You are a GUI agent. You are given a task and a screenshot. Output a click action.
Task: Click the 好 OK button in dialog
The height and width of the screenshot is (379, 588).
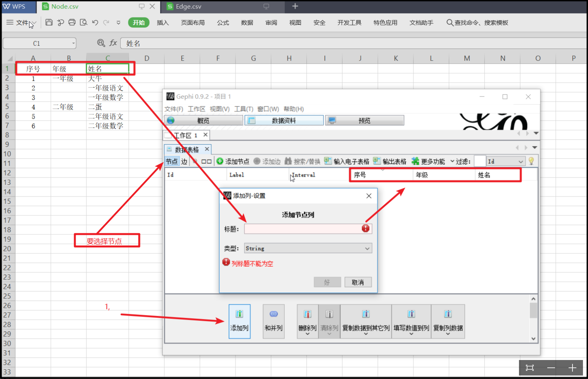[327, 282]
